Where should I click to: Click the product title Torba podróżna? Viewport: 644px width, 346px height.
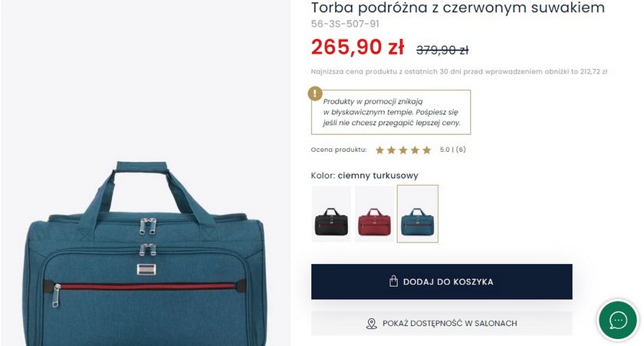458,8
